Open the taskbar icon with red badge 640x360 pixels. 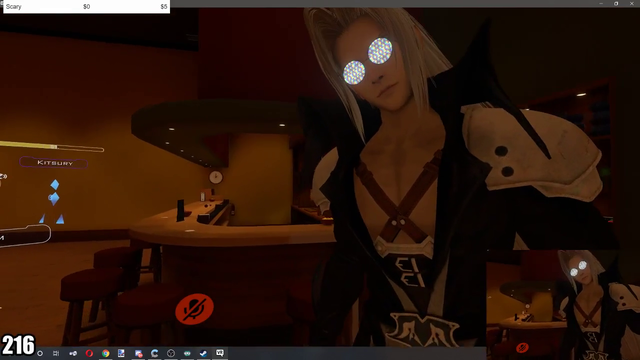click(x=138, y=353)
